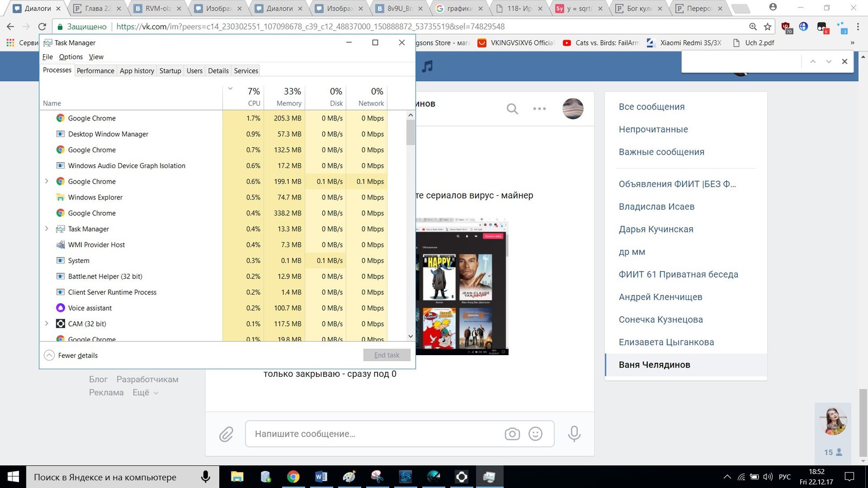The width and height of the screenshot is (868, 488).
Task: Click the user avatar in the dialog header
Action: tap(573, 108)
